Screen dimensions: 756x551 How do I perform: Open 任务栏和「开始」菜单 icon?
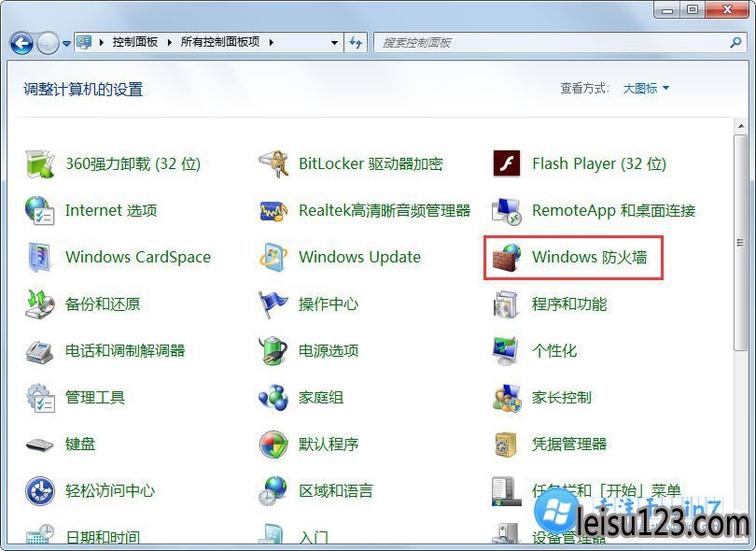point(506,490)
